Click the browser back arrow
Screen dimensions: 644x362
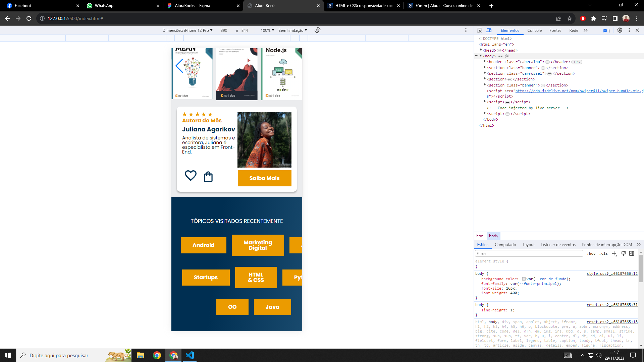point(7,18)
